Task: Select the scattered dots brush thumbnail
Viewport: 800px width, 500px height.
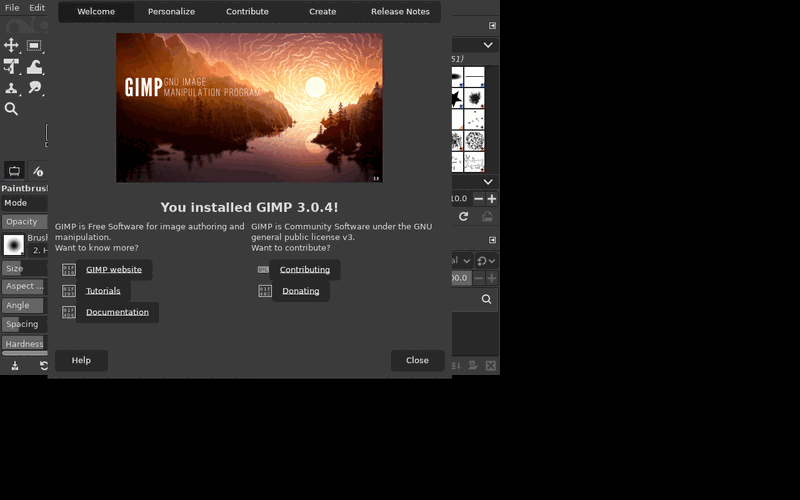Action: coord(474,119)
